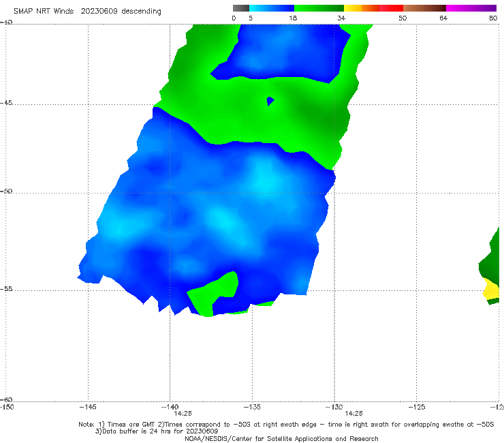Image resolution: width=504 pixels, height=443 pixels.
Task: Click the longitude label -130
Action: tap(334, 408)
